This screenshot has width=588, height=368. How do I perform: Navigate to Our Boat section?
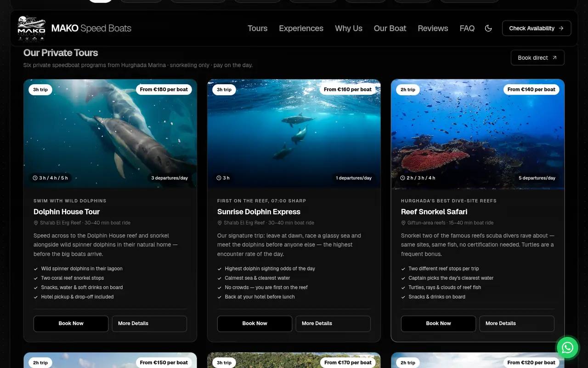coord(390,28)
